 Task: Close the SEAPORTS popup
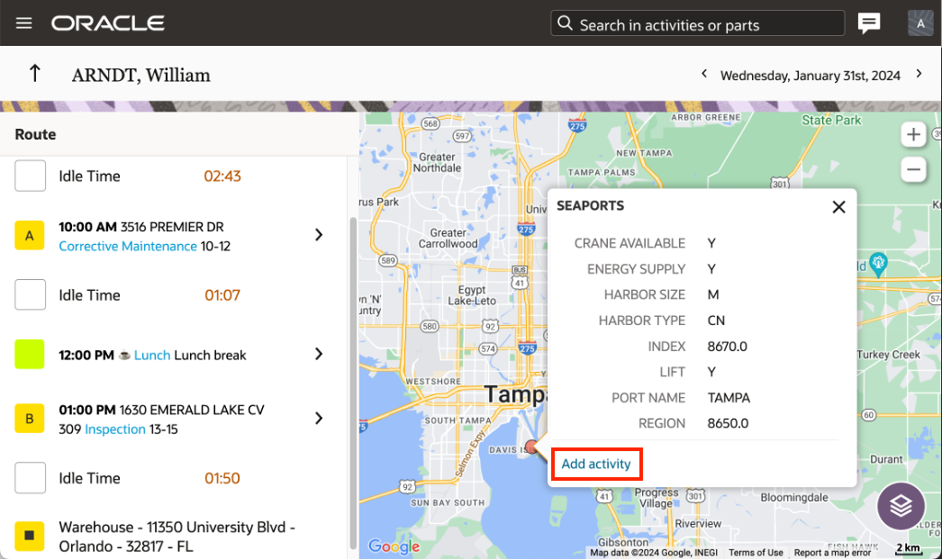point(838,207)
